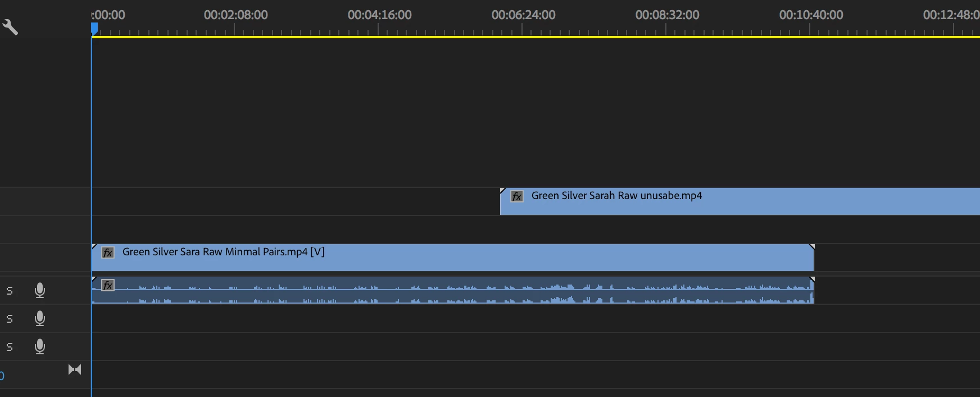Select the Green Silver Sara Raw Minmal Pairs.mp4 [V] clip

coord(453,258)
